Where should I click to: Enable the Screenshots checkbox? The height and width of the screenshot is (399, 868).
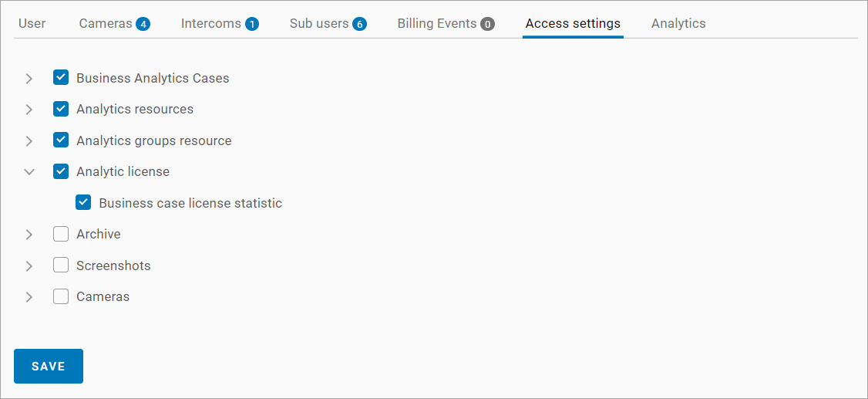point(61,265)
